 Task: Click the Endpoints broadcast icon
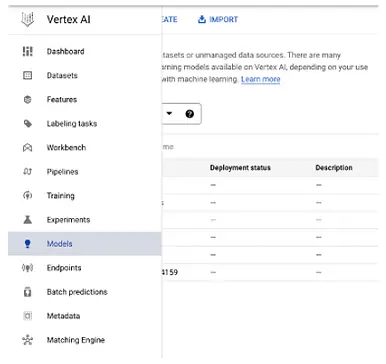pos(28,268)
